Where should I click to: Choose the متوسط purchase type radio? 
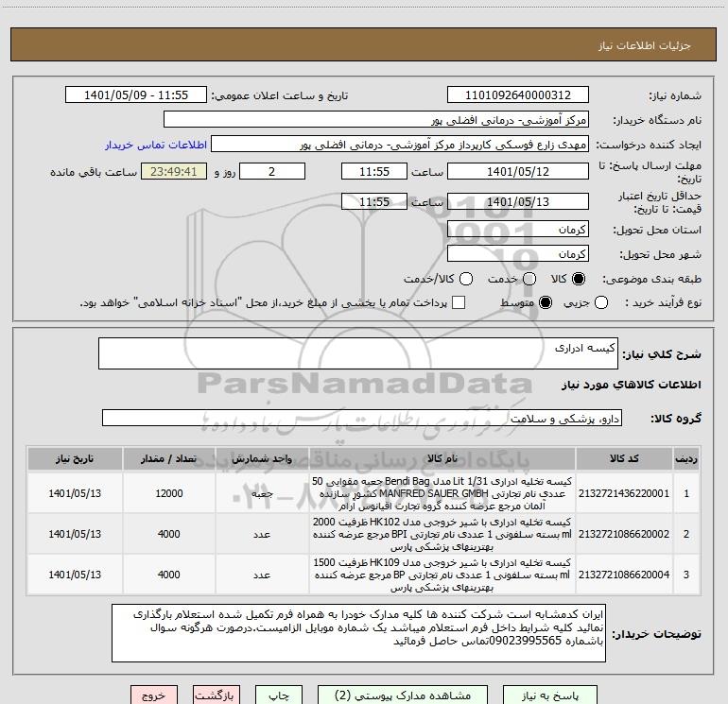546,302
